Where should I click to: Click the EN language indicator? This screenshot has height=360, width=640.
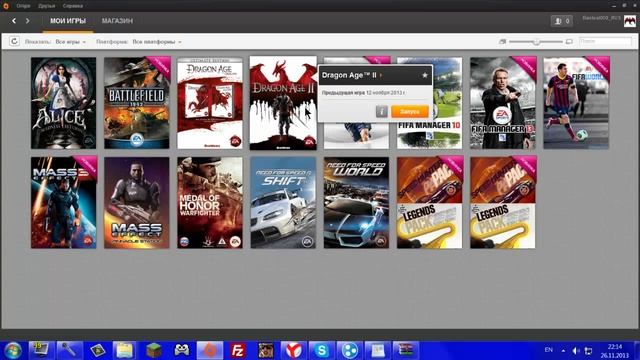point(549,350)
